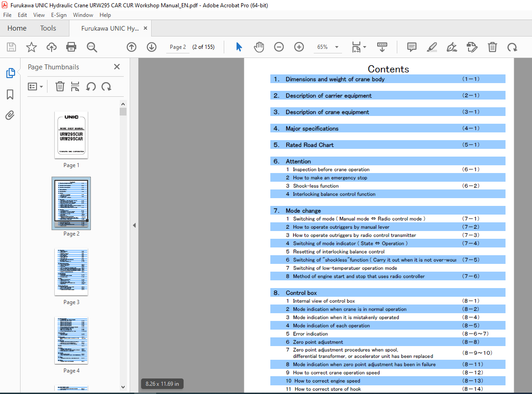Image resolution: width=532 pixels, height=394 pixels.
Task: Switch to the Home tab
Action: (x=17, y=28)
